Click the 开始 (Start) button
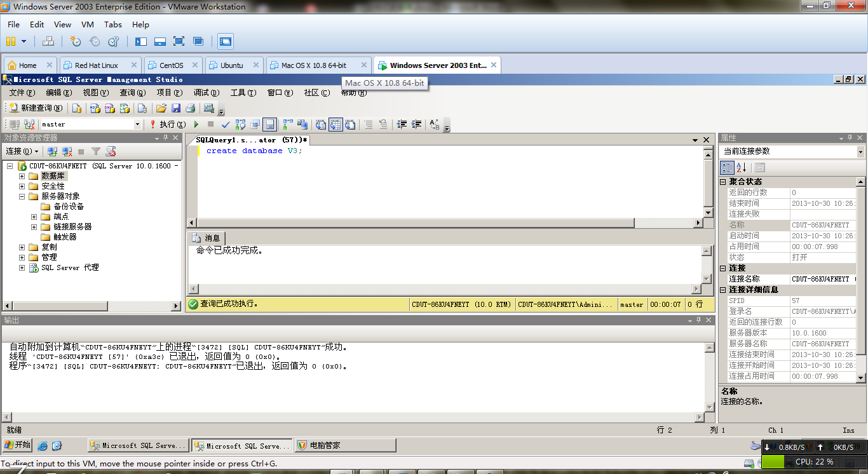868x474 pixels. click(17, 445)
